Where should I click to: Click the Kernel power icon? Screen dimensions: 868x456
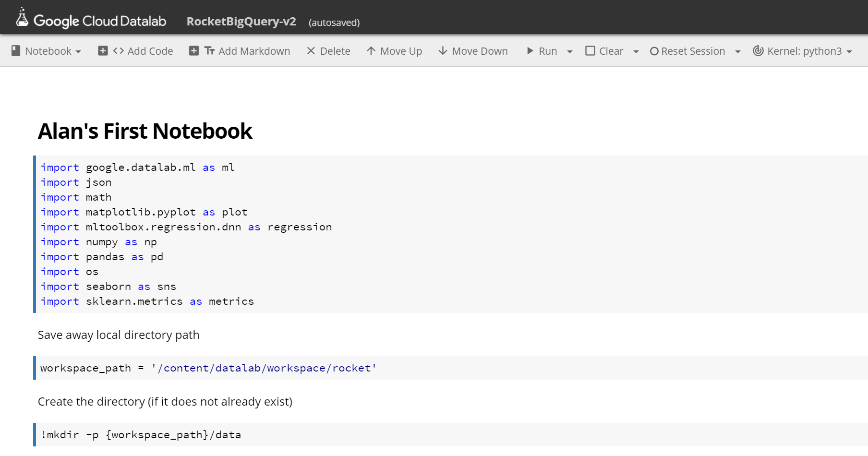click(x=758, y=51)
